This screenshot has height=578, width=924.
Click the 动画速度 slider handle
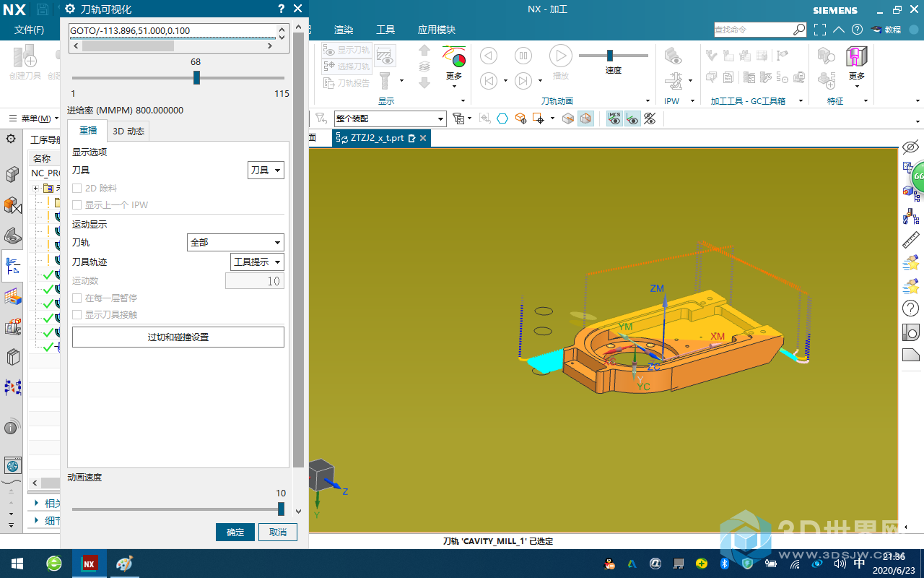coord(281,509)
